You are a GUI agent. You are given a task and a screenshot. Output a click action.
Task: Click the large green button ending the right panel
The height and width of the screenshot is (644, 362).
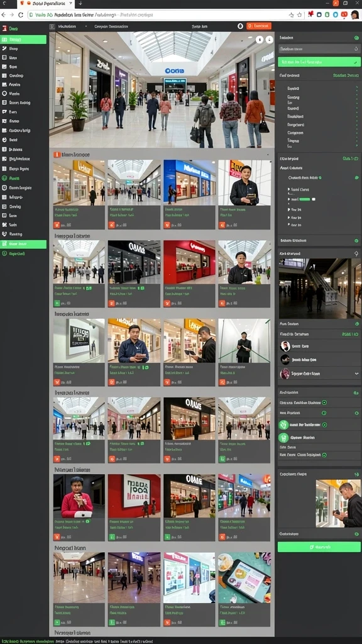click(x=319, y=547)
